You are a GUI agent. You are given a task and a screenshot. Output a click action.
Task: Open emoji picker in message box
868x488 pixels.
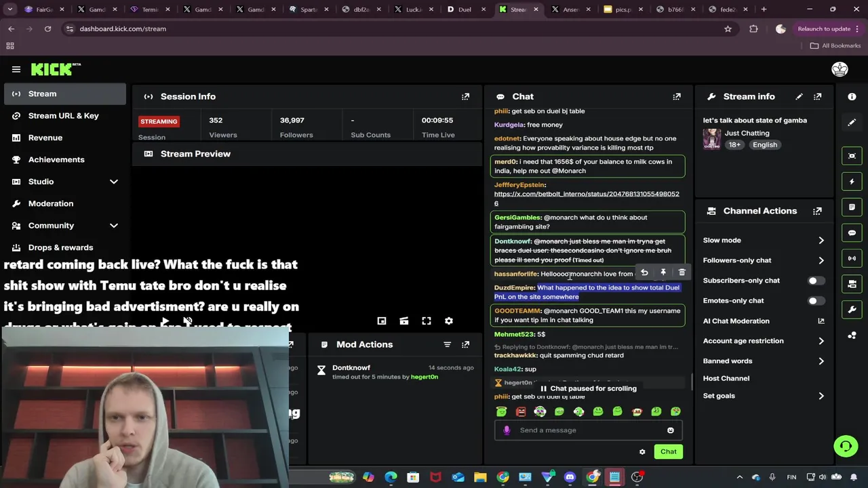tap(671, 430)
